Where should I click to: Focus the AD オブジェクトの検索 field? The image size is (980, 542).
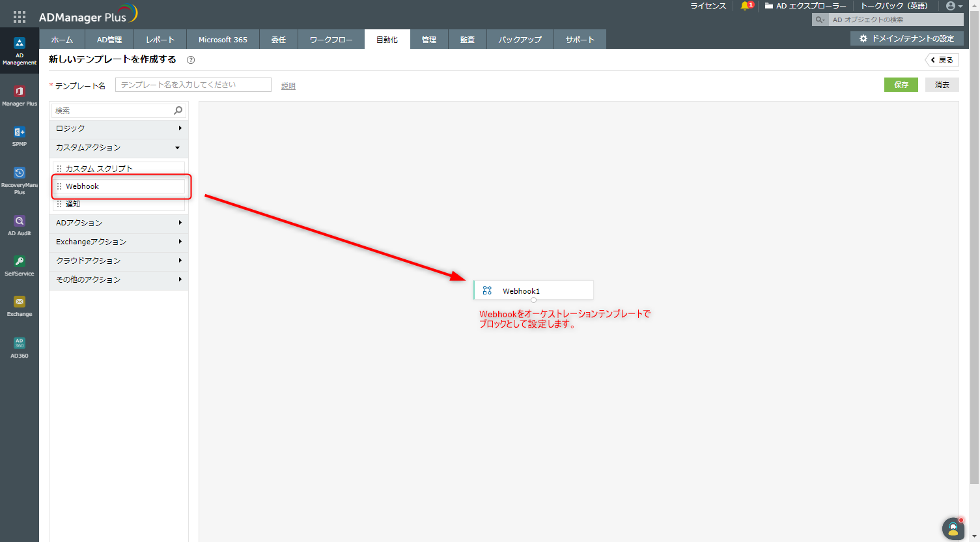(x=897, y=20)
